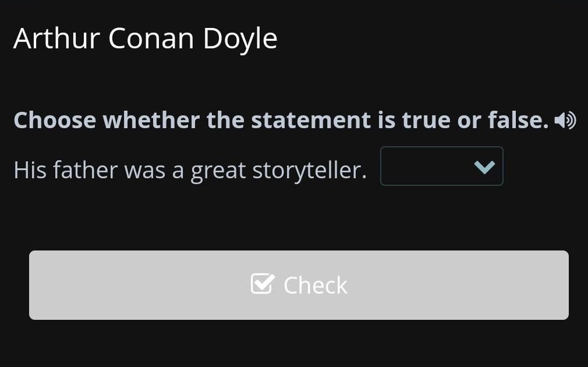This screenshot has height=367, width=588.
Task: Submit the answer with the Check button
Action: tap(299, 285)
